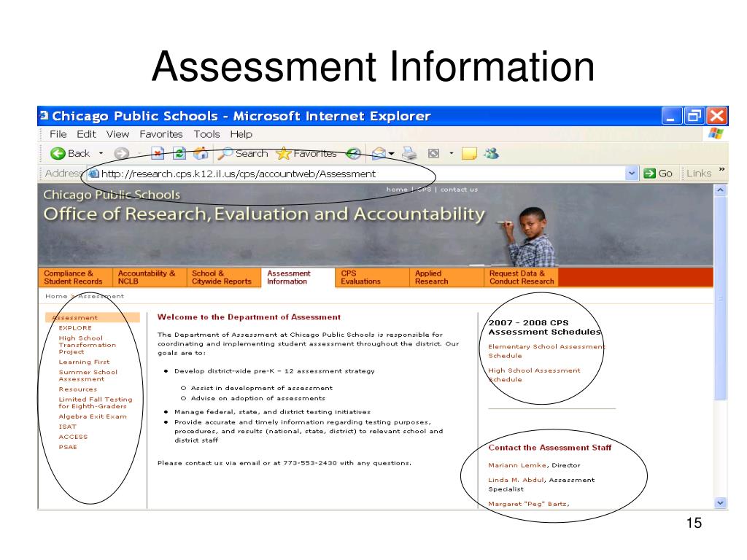This screenshot has width=747, height=560.
Task: Open the PSAE sidebar link
Action: 68,447
